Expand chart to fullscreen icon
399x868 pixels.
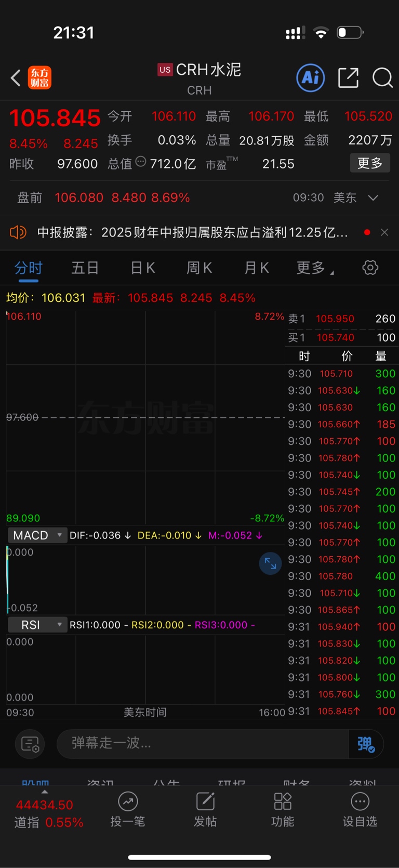coord(270,563)
